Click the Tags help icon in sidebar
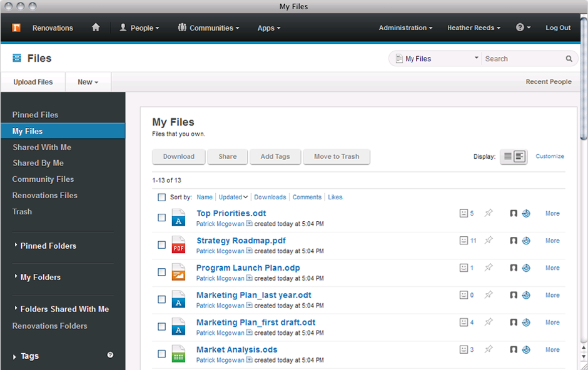The width and height of the screenshot is (588, 370). click(110, 355)
